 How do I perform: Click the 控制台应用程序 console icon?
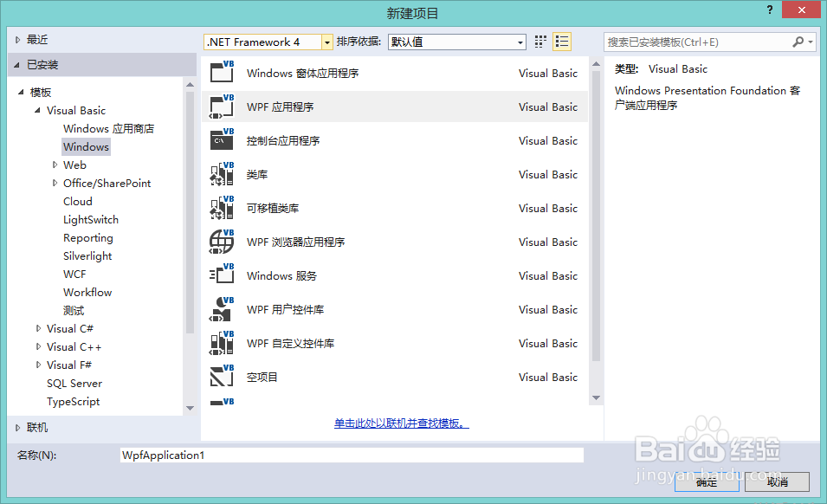point(222,139)
